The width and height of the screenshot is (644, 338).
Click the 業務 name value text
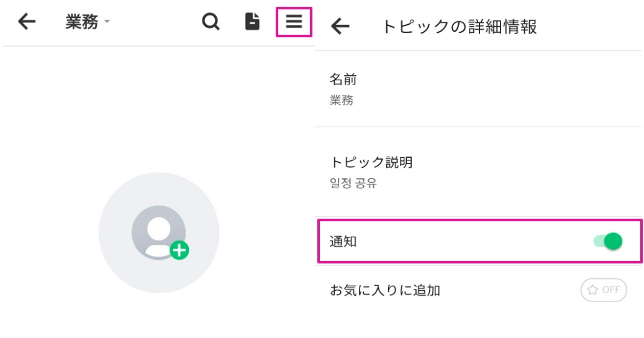click(x=342, y=100)
